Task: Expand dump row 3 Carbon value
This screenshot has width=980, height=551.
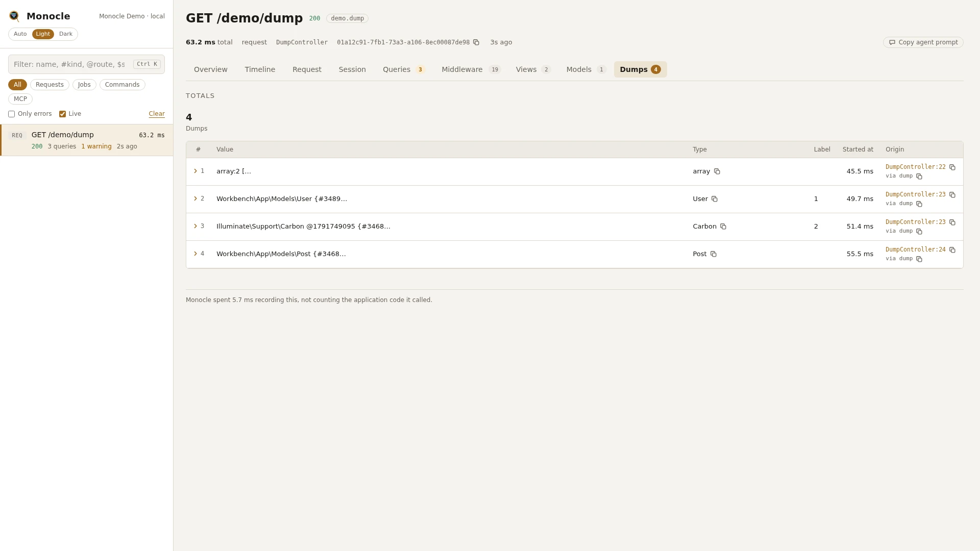Action: click(195, 227)
